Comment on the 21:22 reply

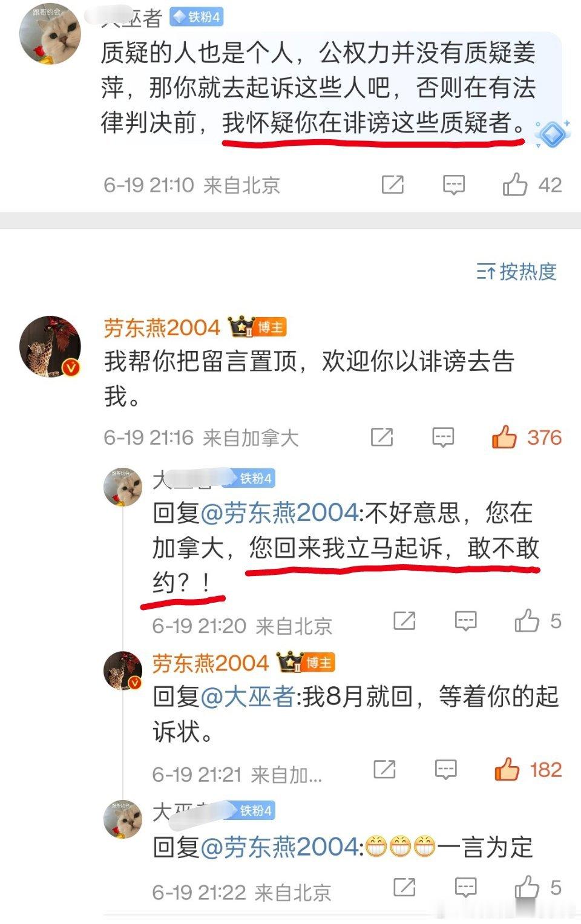465,888
